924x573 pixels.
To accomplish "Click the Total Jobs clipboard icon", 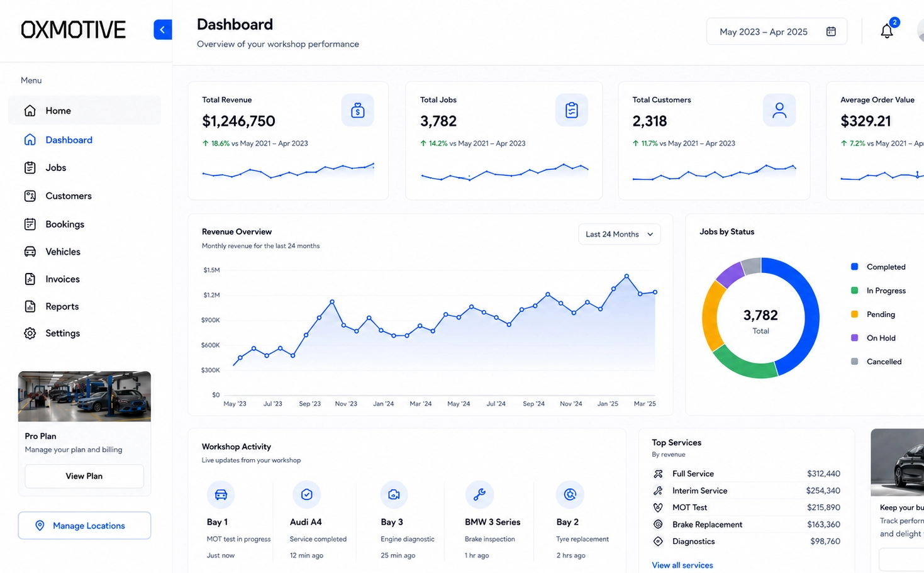I will coord(572,111).
